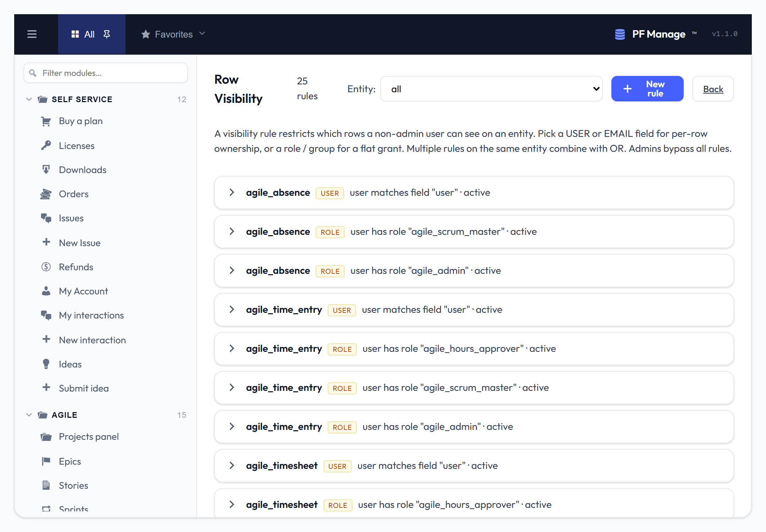Click the Refunds dollar icon

pos(46,267)
